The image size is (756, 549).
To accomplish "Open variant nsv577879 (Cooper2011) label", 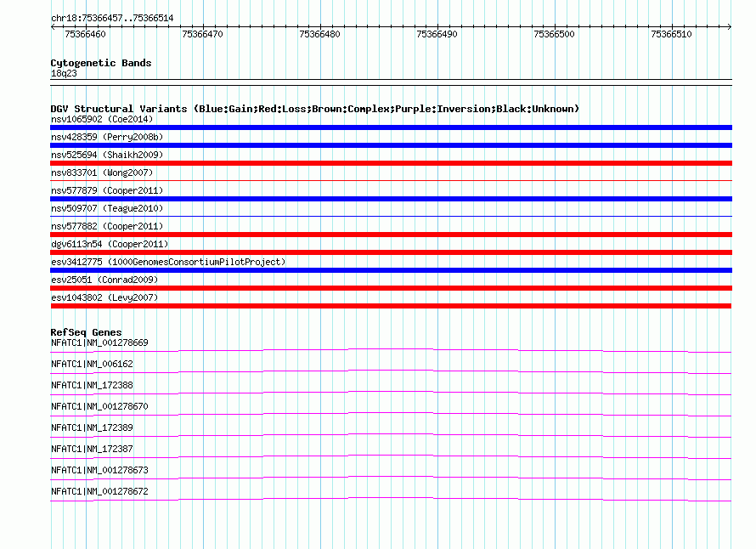I will (107, 190).
